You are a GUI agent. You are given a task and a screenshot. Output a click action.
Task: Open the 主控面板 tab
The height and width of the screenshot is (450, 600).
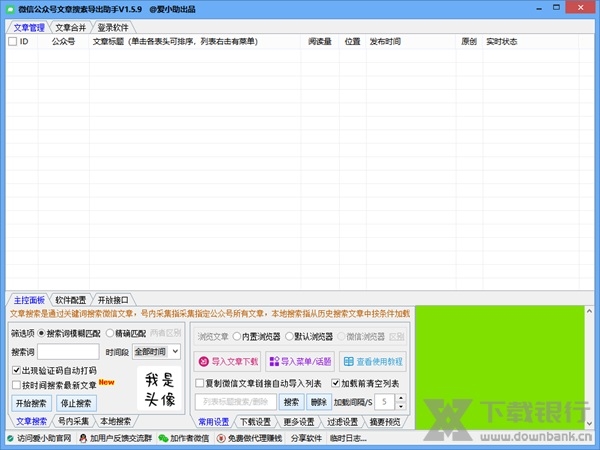point(29,300)
